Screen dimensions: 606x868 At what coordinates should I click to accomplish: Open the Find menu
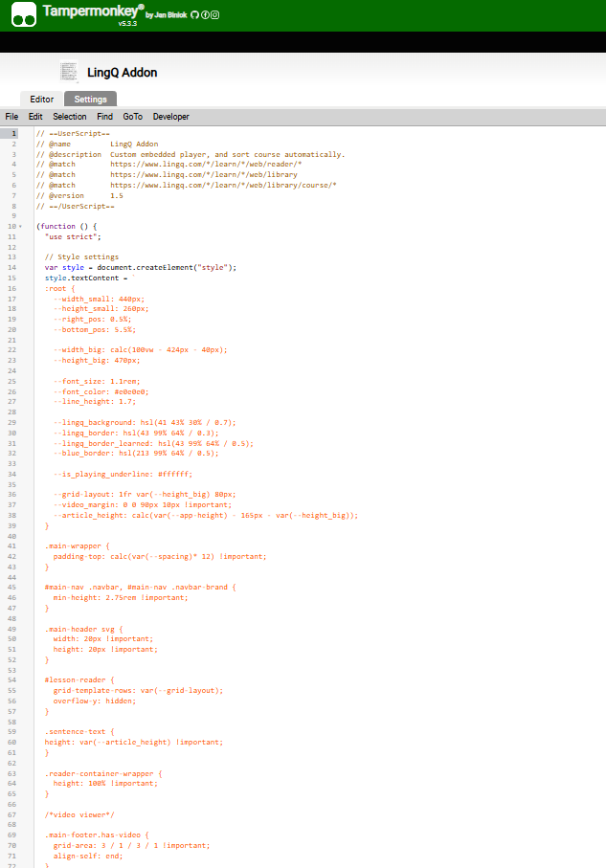(x=104, y=117)
